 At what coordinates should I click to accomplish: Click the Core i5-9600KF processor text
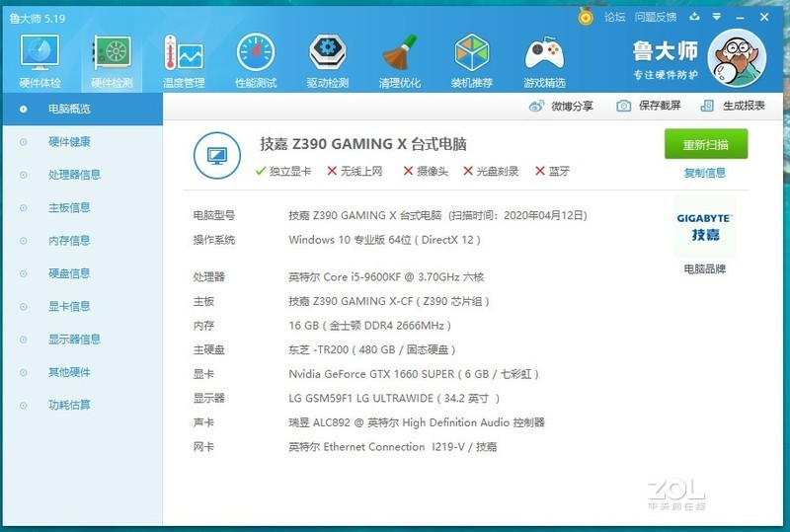click(386, 277)
